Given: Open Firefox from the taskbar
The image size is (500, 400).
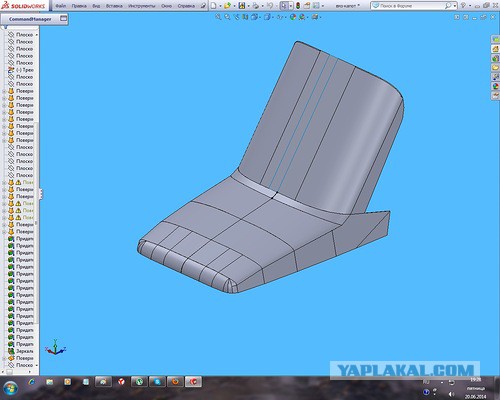Looking at the screenshot, I should click(x=176, y=382).
